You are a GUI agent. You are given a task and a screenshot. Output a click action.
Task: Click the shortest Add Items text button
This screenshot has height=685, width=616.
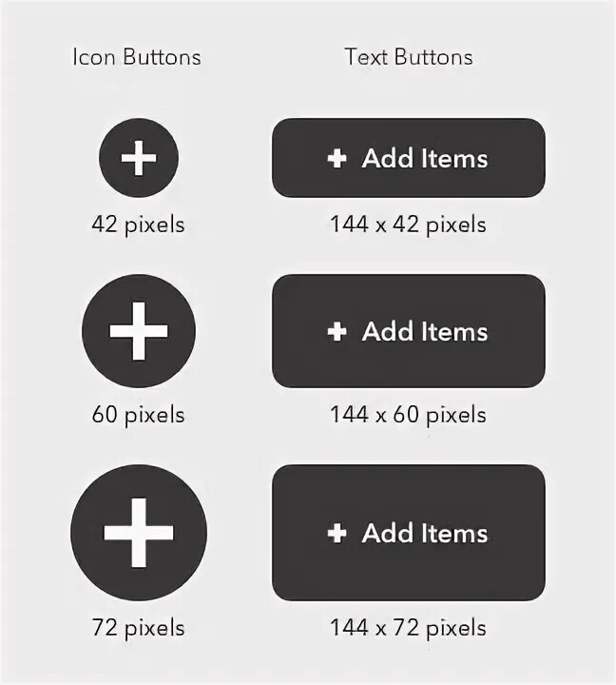point(409,158)
